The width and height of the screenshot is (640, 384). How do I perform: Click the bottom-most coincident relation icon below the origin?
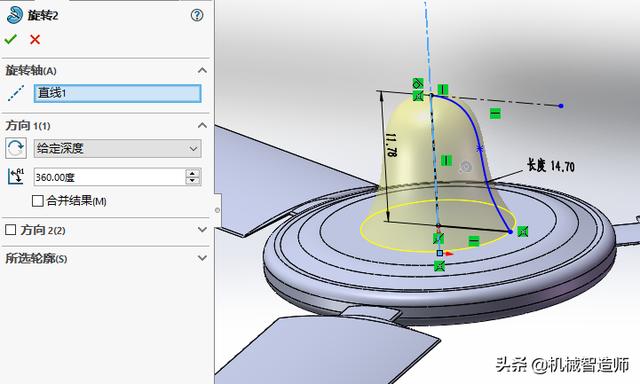(439, 266)
